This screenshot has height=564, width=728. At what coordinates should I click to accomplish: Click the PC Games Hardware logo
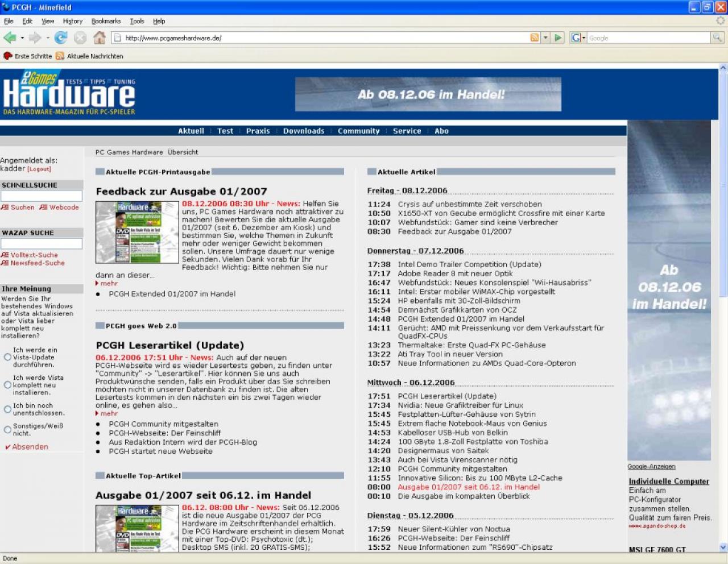click(69, 93)
